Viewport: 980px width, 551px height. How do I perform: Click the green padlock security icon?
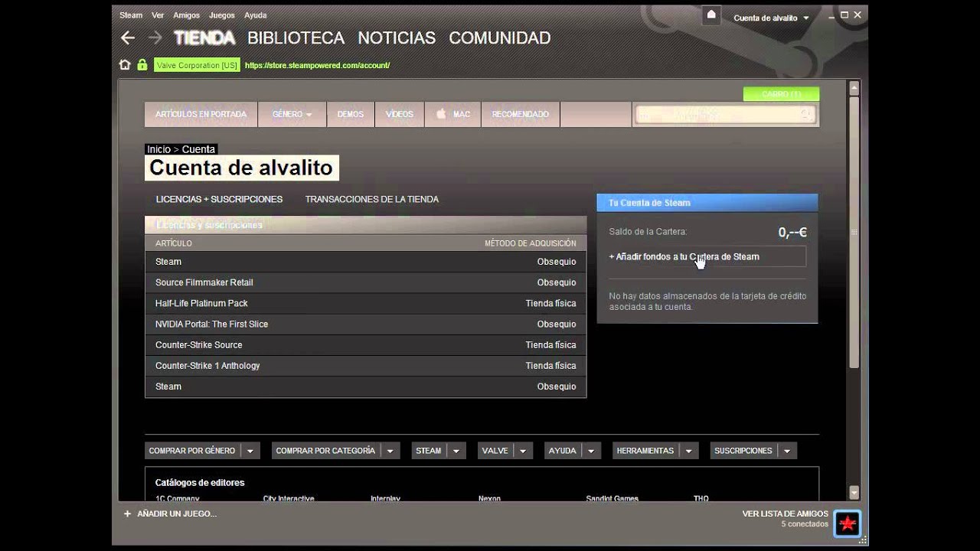point(142,65)
